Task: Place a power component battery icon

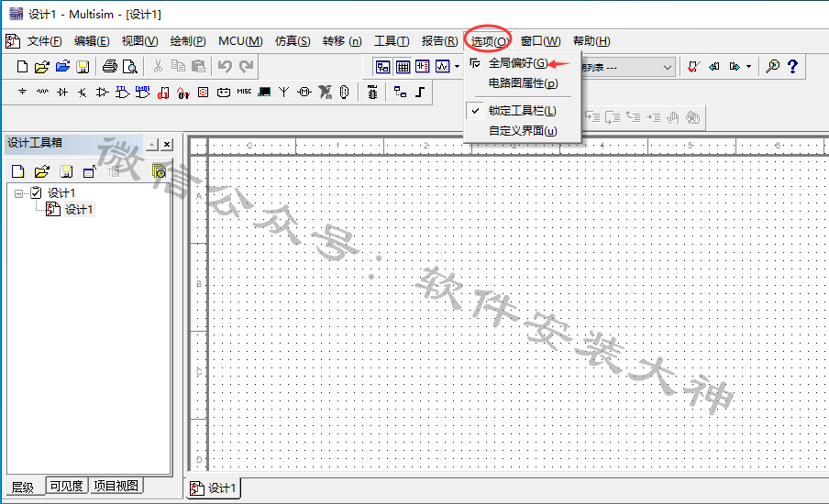Action: click(x=224, y=93)
